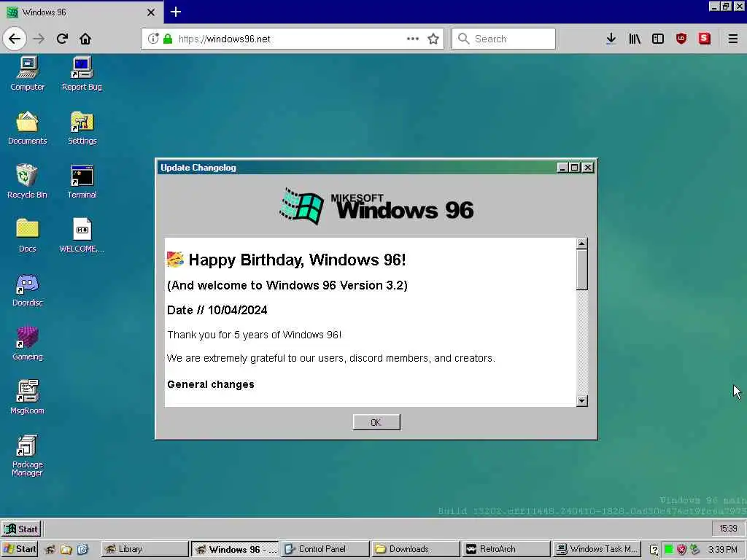Click OK in Update Changelog dialog
This screenshot has width=747, height=560.
point(376,422)
